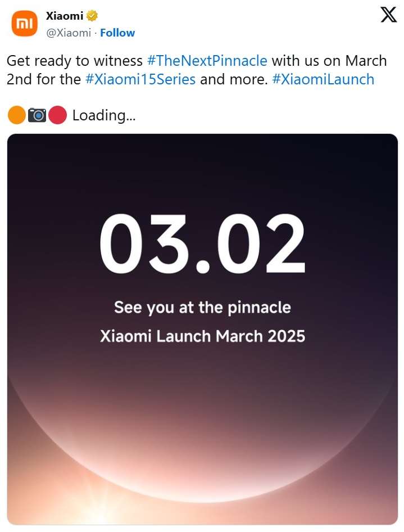Click the "Get ready to witness" text
Screen dimensions: 404x532
pos(75,61)
